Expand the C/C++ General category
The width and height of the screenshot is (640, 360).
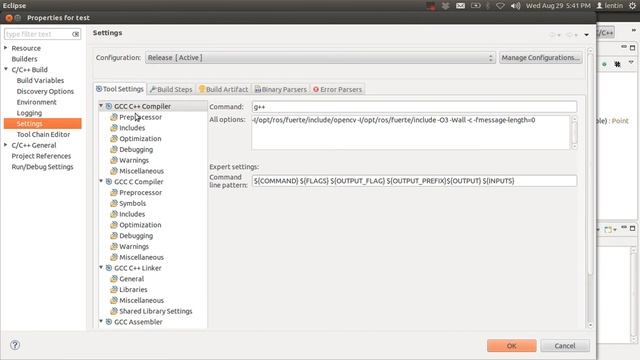[x=6, y=145]
